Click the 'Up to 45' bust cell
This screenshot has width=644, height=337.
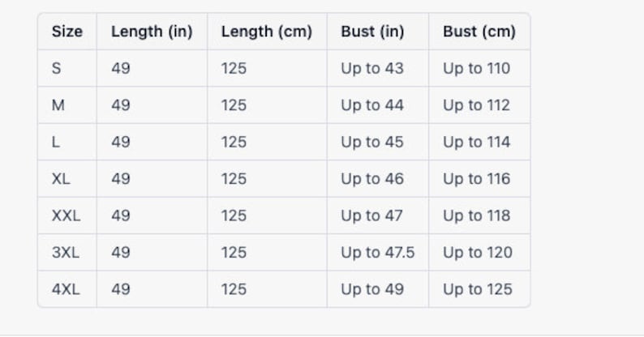click(x=372, y=142)
